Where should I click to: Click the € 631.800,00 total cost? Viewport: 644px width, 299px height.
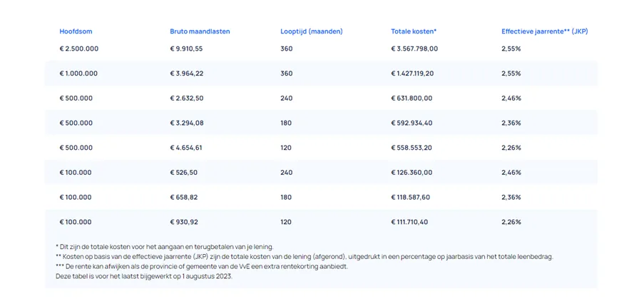(409, 98)
